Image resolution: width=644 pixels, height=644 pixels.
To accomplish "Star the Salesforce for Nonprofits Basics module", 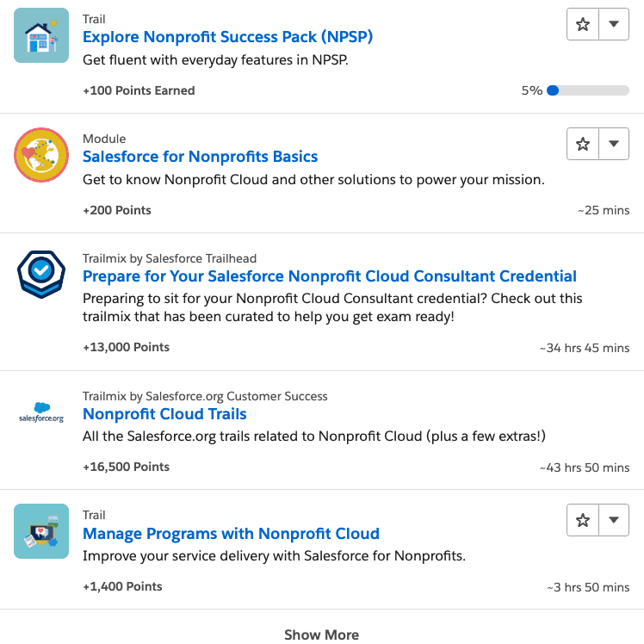I will [583, 144].
